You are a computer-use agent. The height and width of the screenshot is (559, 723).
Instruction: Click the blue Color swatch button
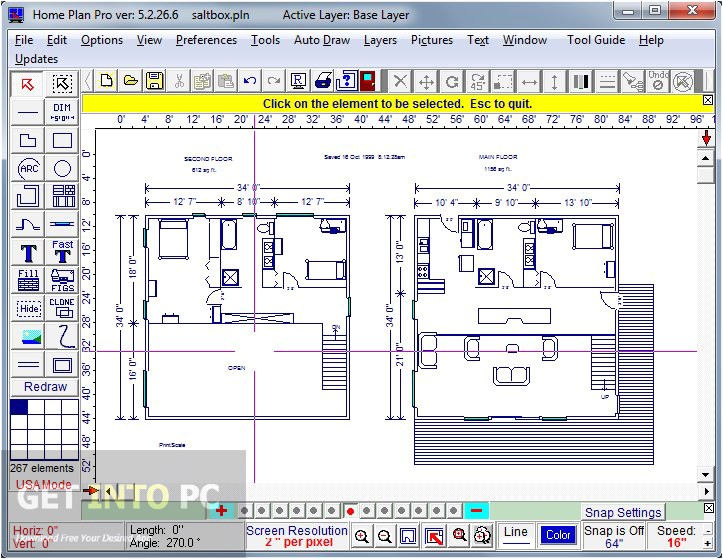click(x=558, y=535)
